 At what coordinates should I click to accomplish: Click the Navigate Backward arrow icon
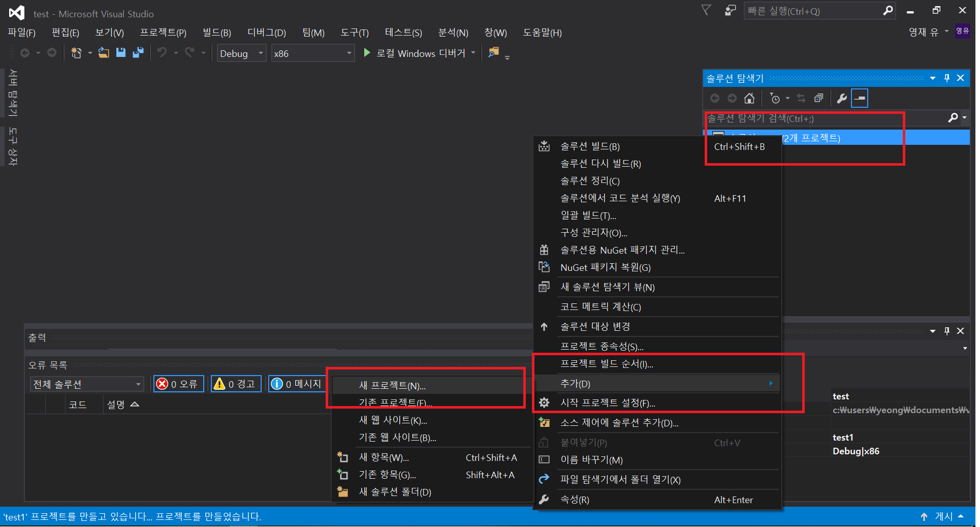[x=25, y=53]
